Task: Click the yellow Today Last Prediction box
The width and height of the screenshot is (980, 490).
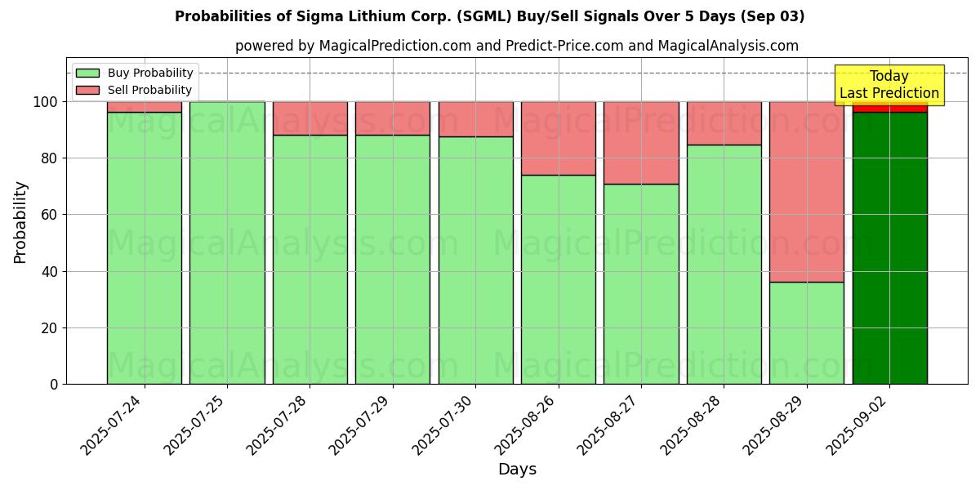Action: pyautogui.click(x=889, y=85)
